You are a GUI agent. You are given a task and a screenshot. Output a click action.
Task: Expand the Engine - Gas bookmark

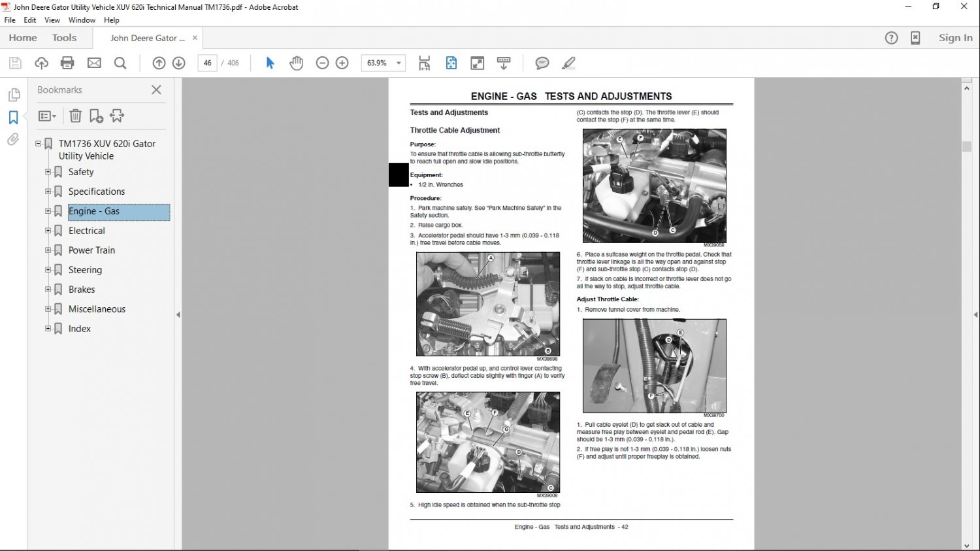47,210
